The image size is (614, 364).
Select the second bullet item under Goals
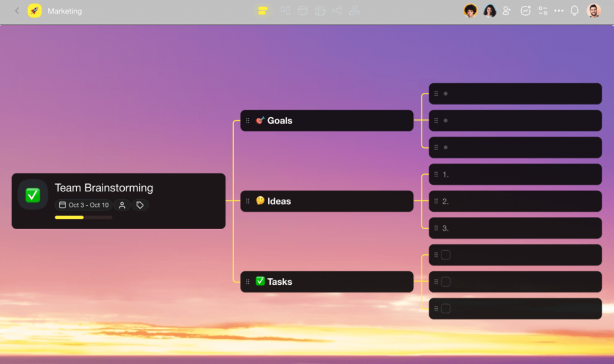pyautogui.click(x=515, y=121)
